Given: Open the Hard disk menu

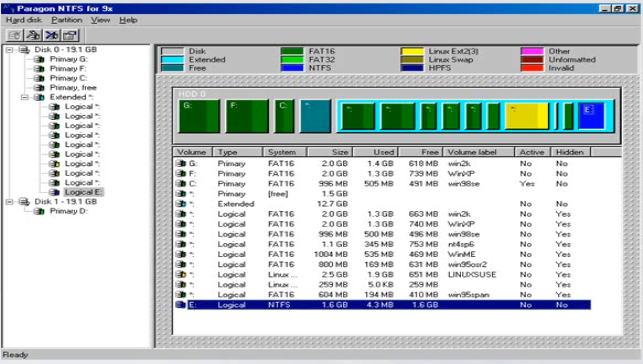Looking at the screenshot, I should (x=24, y=20).
